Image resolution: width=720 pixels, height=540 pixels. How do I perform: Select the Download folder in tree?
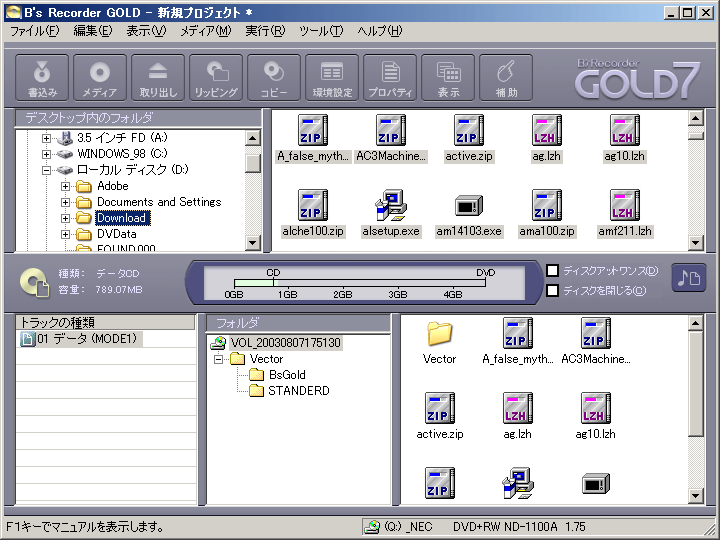(122, 218)
